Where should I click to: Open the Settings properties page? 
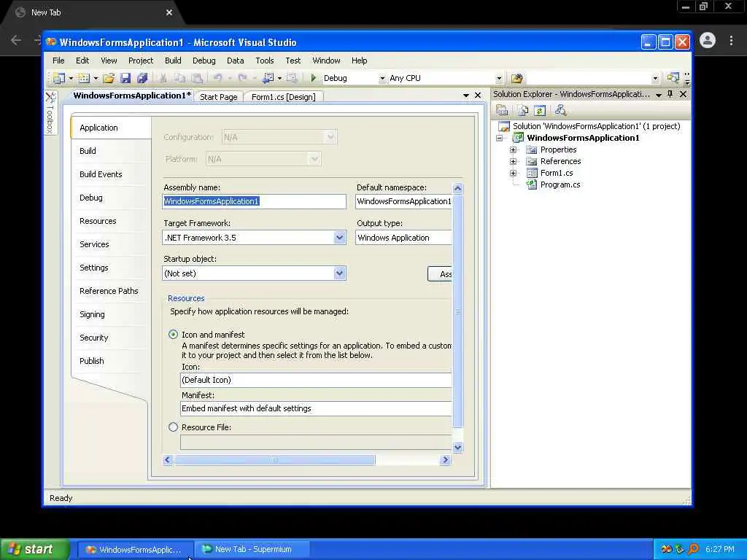click(94, 268)
